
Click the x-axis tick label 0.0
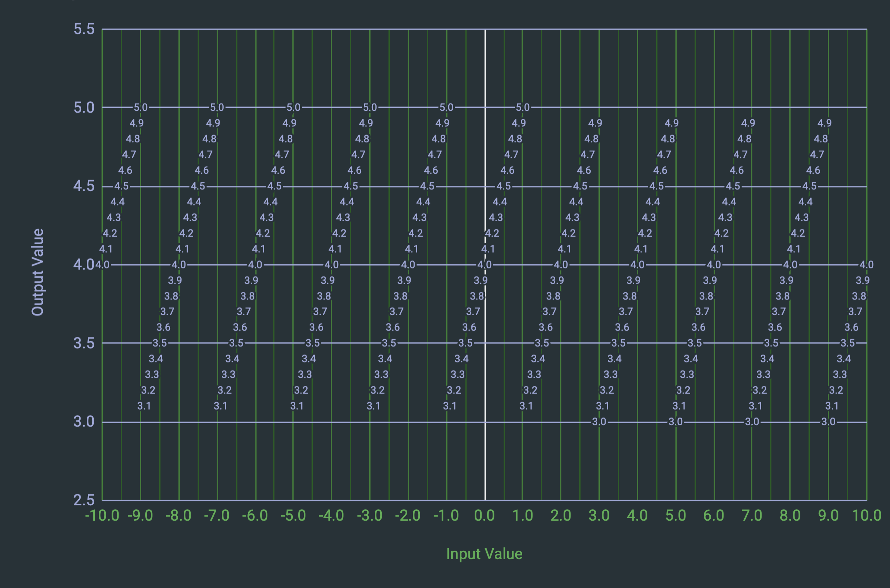click(x=485, y=516)
